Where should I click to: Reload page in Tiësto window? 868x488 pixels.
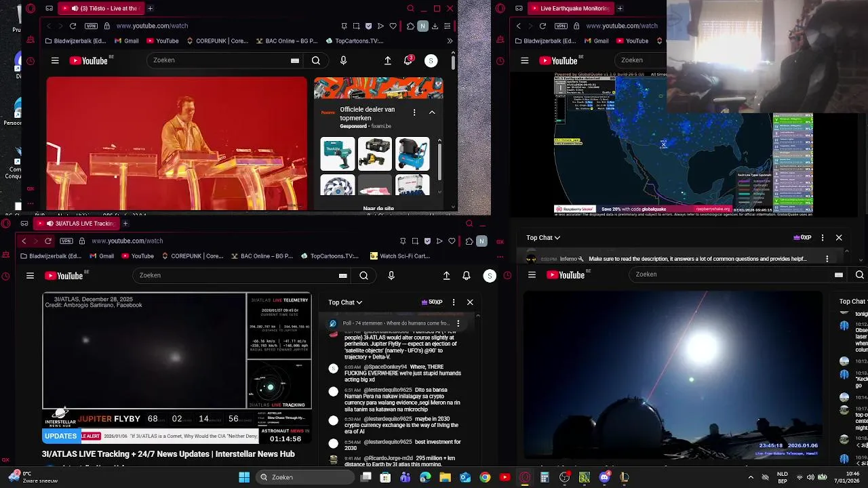tap(73, 26)
